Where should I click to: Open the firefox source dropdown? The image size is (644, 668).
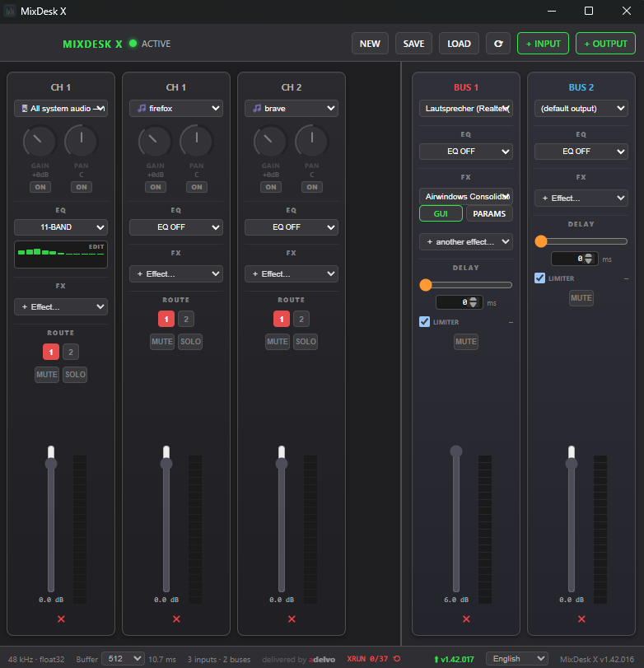[176, 108]
